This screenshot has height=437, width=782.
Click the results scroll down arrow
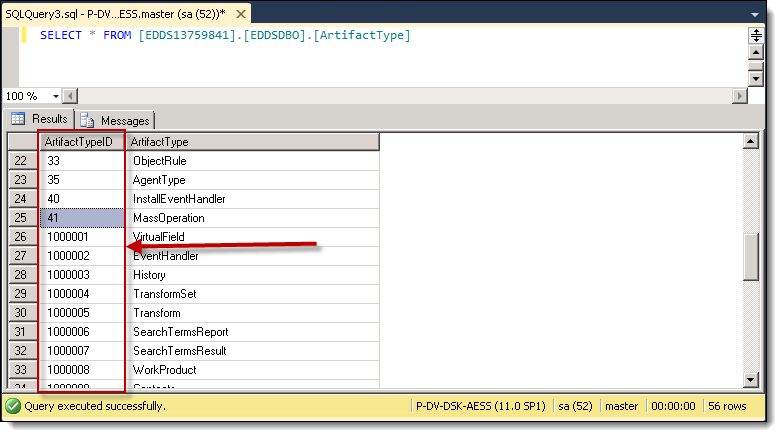pyautogui.click(x=751, y=380)
